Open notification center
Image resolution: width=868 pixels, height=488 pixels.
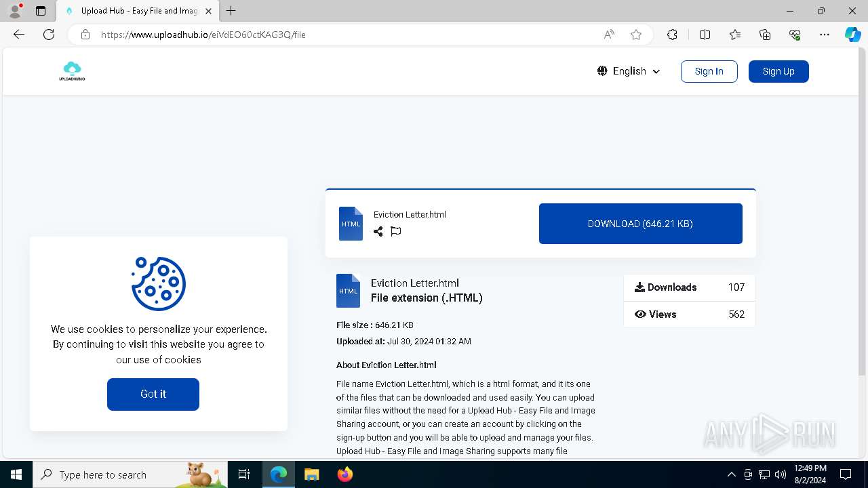click(x=846, y=474)
